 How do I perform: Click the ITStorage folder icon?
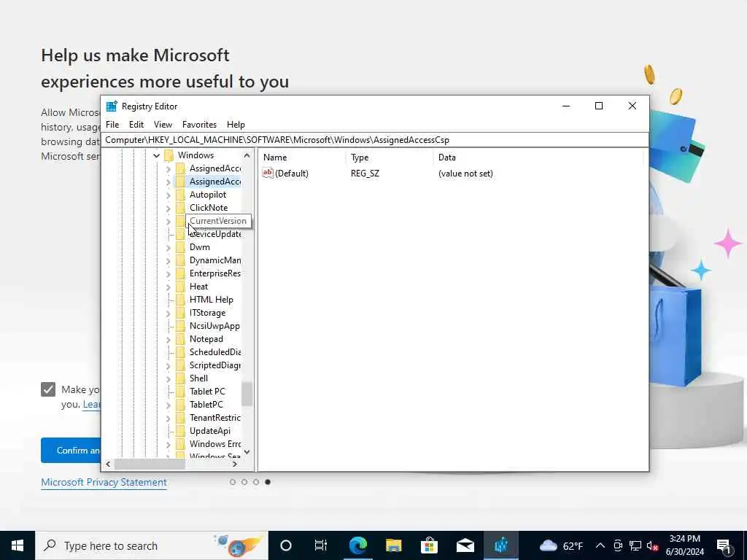180,313
